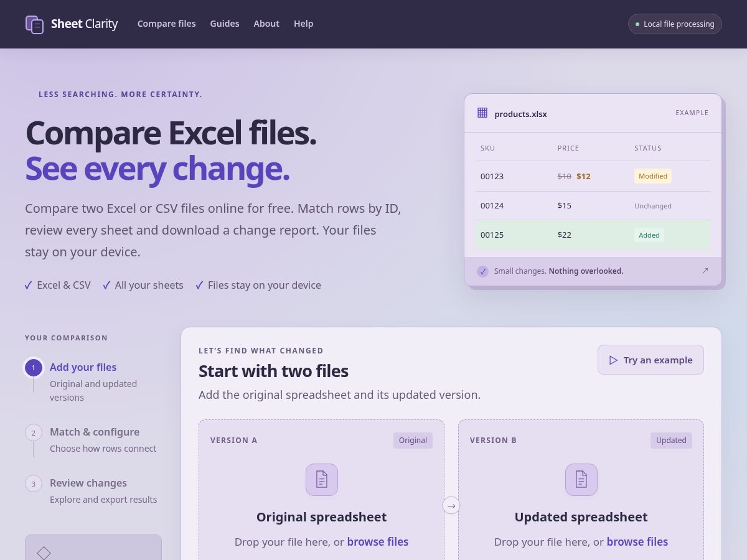Click the EXAMPLE label
747x560 pixels.
(x=692, y=113)
